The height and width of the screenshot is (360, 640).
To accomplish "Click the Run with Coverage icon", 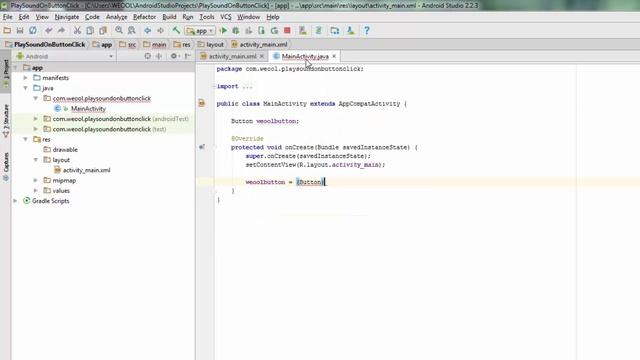I will coord(249,31).
